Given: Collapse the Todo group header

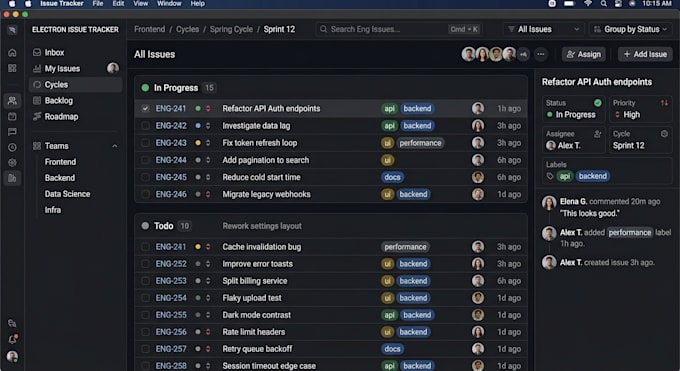Looking at the screenshot, I should [x=330, y=226].
